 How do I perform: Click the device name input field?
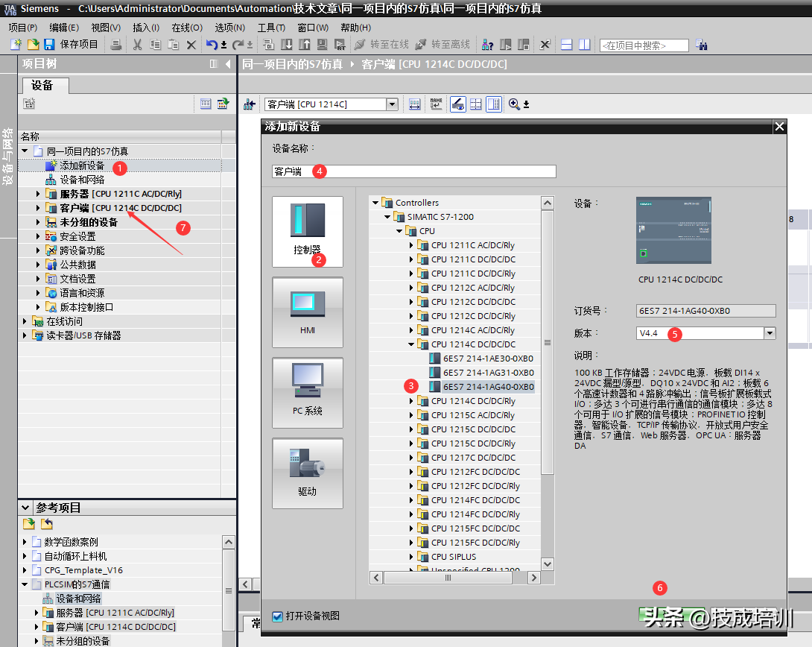[x=414, y=171]
